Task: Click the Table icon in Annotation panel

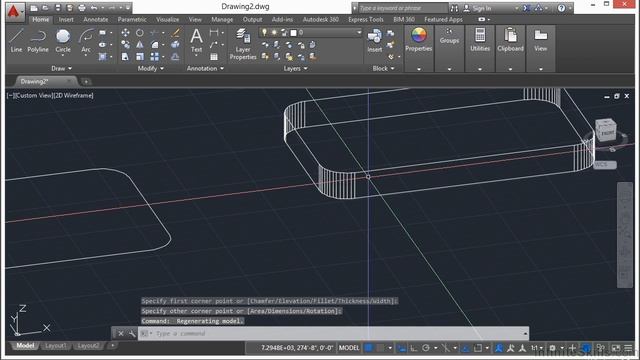Action: coord(214,56)
